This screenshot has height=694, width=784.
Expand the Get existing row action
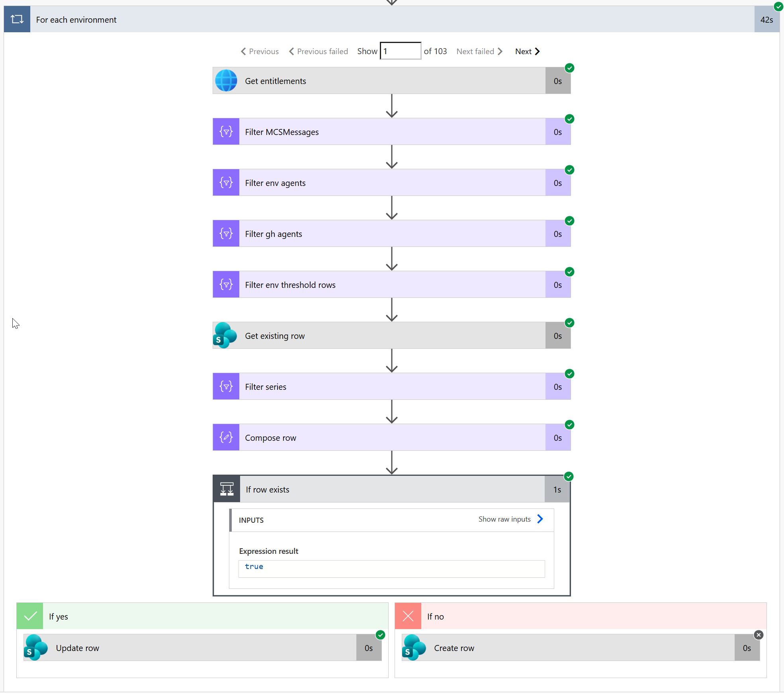[392, 336]
